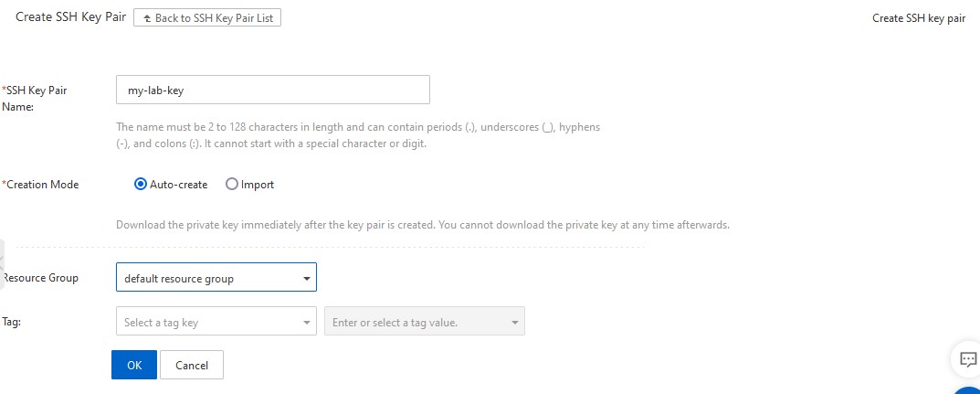The height and width of the screenshot is (394, 980).
Task: Click the tag value caret arrow
Action: pyautogui.click(x=515, y=323)
